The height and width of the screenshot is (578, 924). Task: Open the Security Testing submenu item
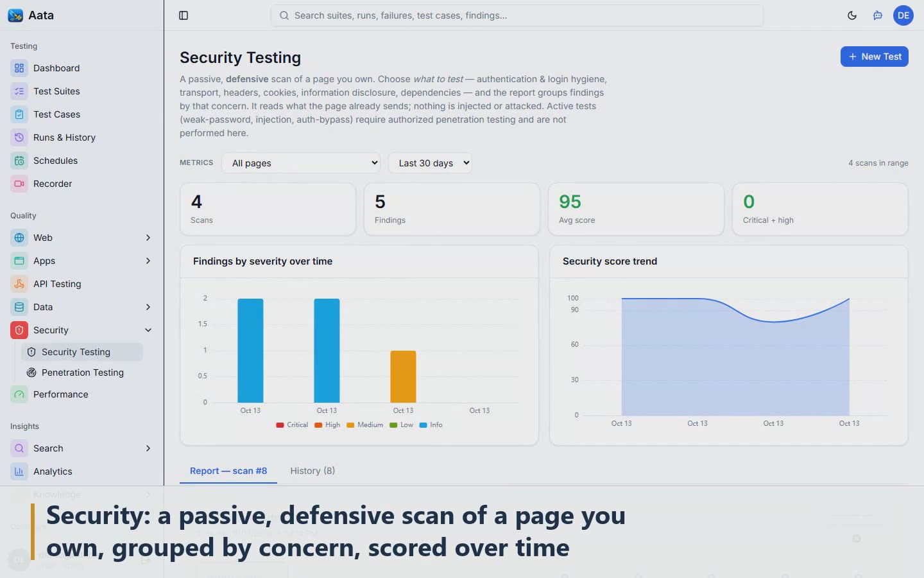82,352
